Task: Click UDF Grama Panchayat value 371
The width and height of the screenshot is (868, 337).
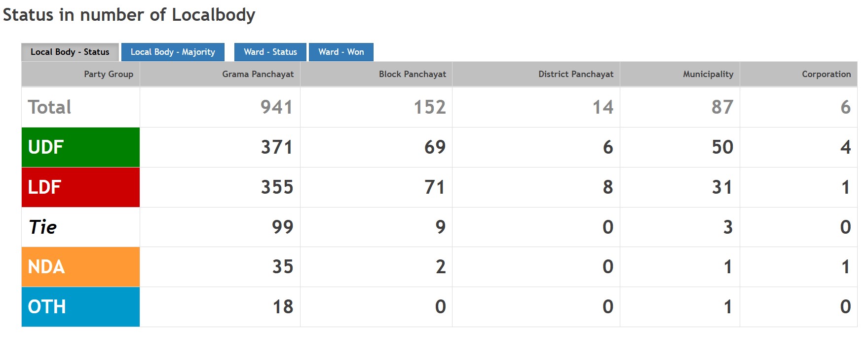Action: pyautogui.click(x=277, y=147)
